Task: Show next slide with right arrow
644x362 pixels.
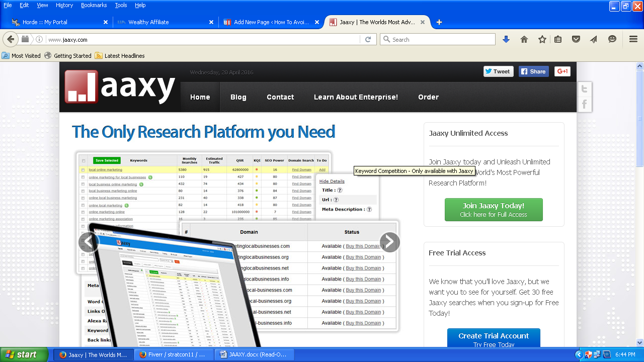Action: [x=389, y=242]
